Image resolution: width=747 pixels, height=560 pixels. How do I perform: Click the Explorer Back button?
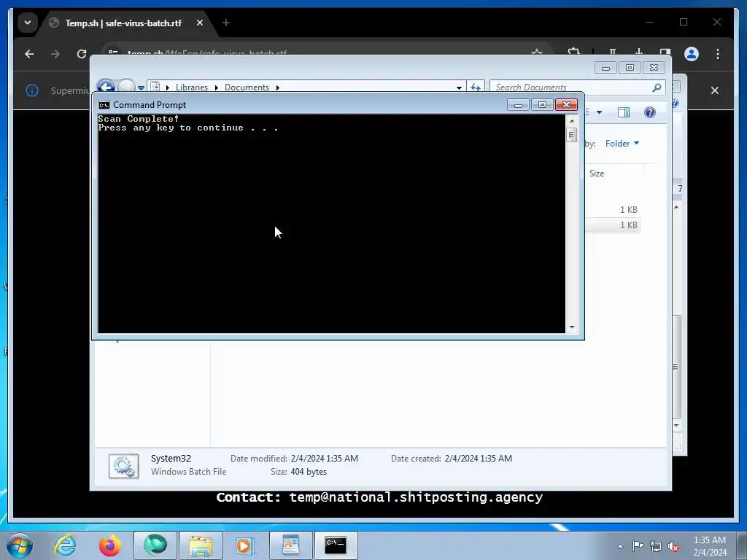(106, 87)
